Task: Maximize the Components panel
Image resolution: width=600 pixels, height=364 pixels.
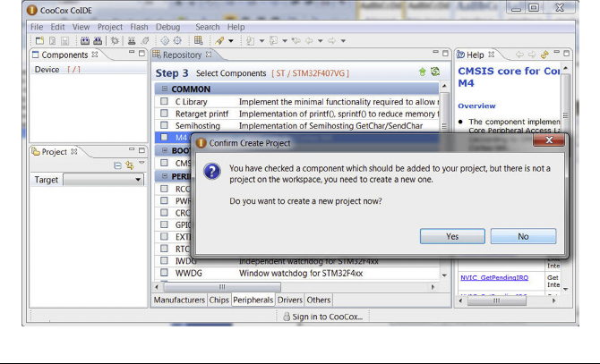Action: [x=142, y=54]
